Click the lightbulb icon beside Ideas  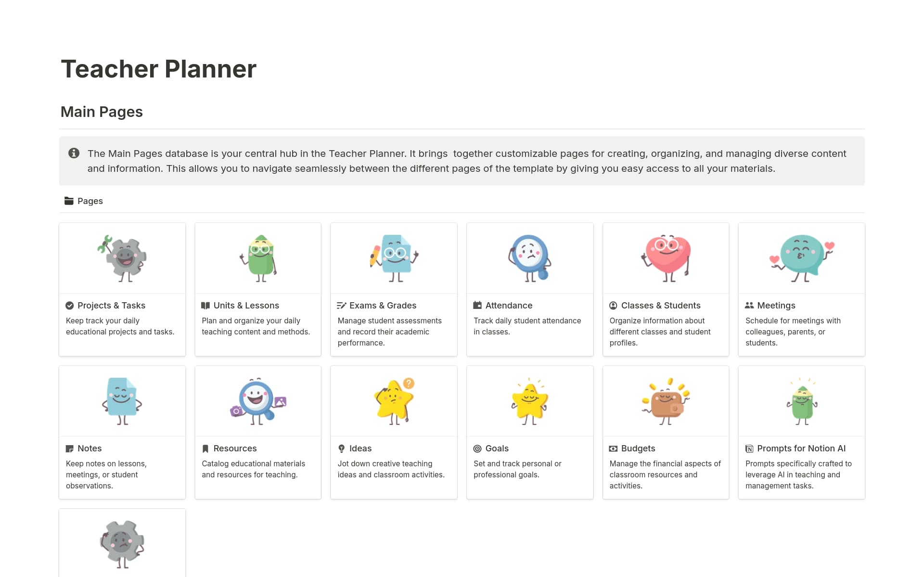(x=341, y=449)
